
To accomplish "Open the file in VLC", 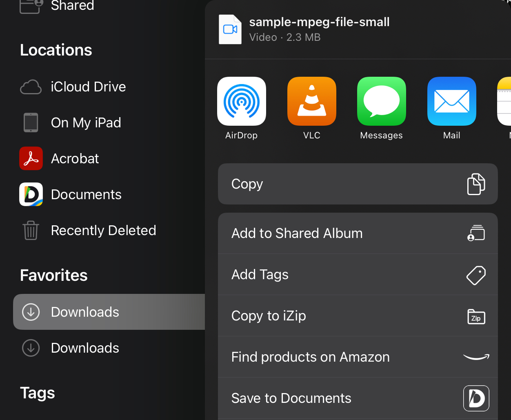I will (312, 101).
